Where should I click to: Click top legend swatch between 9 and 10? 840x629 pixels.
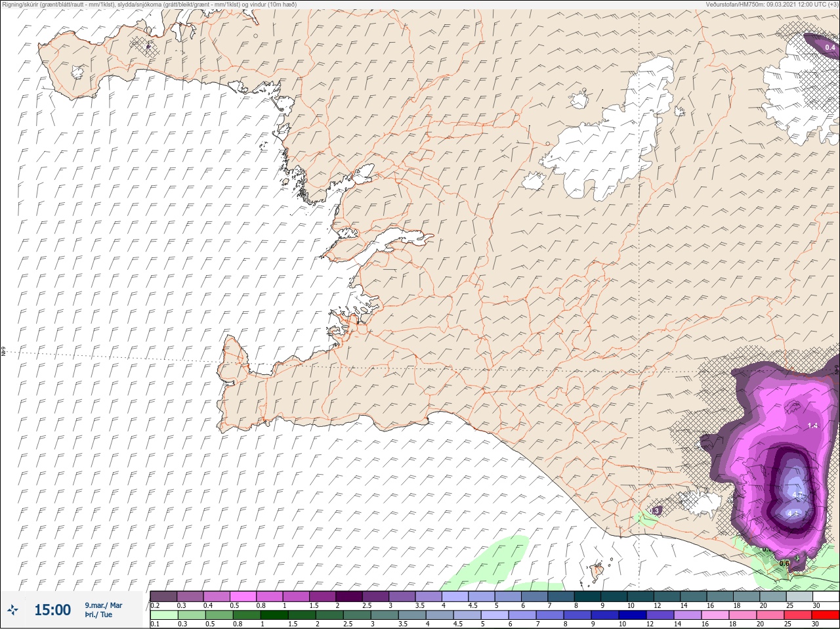point(614,596)
